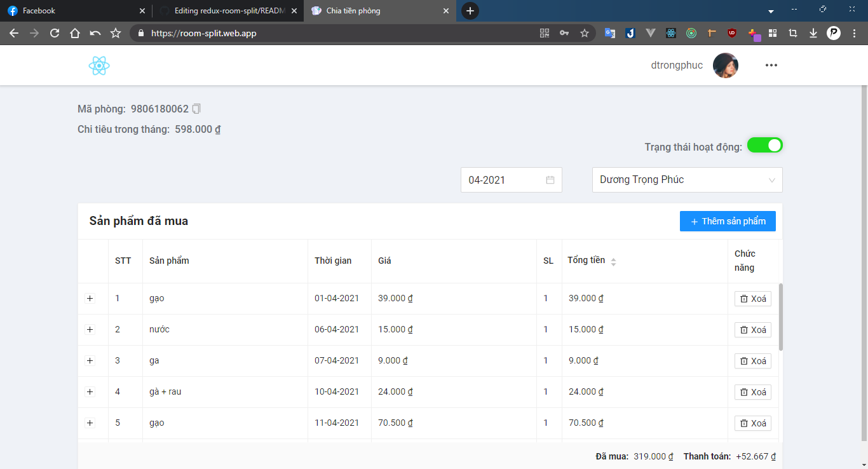Expand row 1 gạo details

pyautogui.click(x=90, y=299)
